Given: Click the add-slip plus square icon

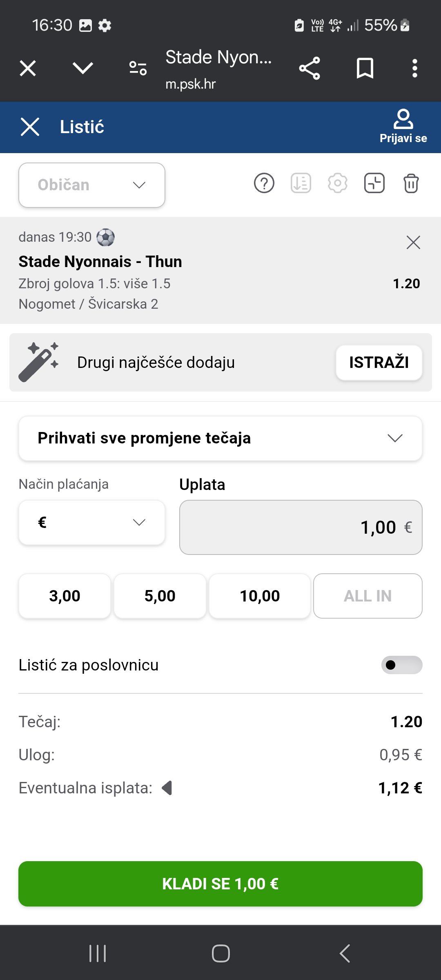Looking at the screenshot, I should tap(374, 183).
